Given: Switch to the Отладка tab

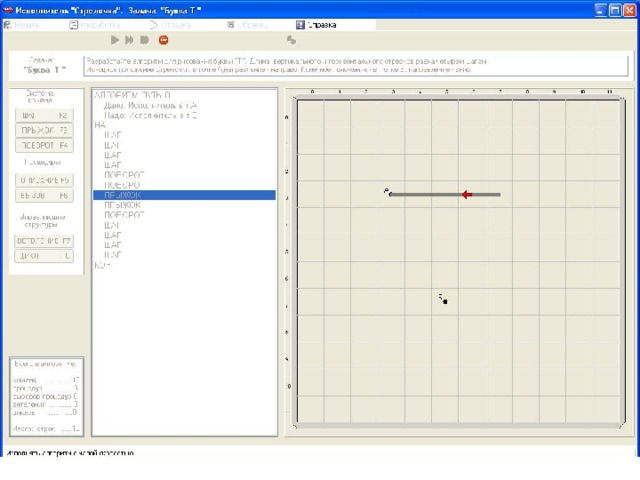Looking at the screenshot, I should point(170,25).
